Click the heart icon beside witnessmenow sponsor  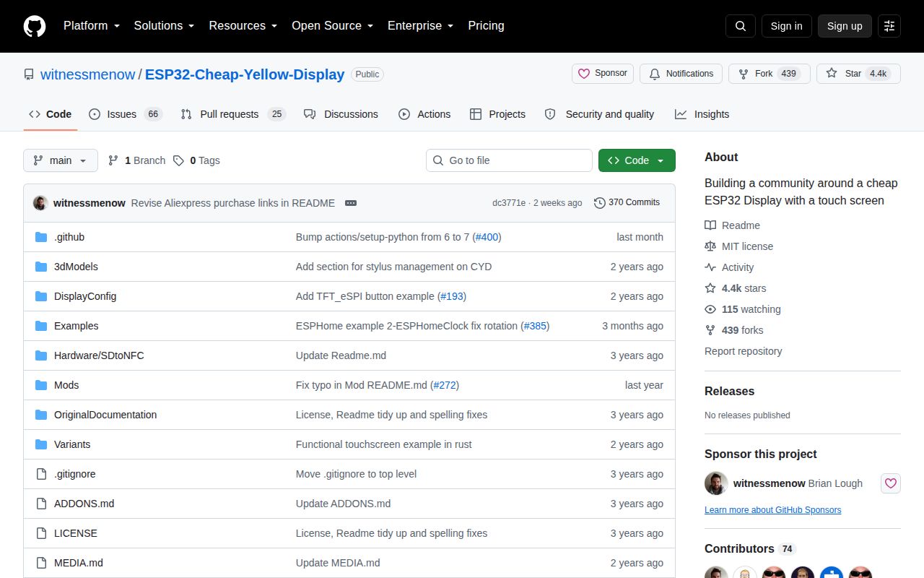[x=891, y=483]
